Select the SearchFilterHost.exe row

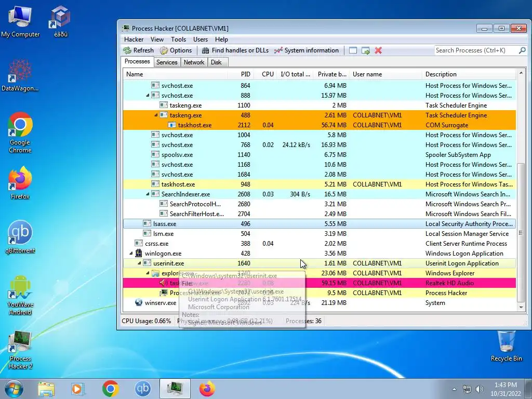coord(320,214)
